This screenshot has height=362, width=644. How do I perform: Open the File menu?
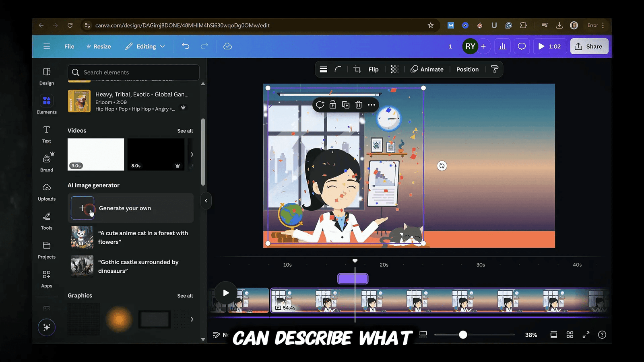69,46
